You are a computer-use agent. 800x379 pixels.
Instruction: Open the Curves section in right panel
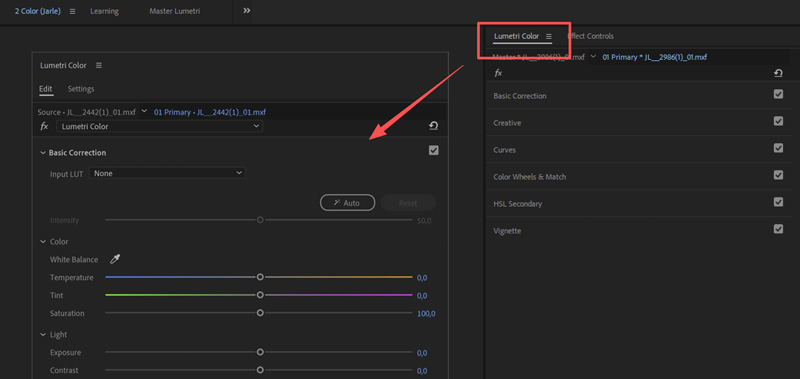(x=505, y=150)
